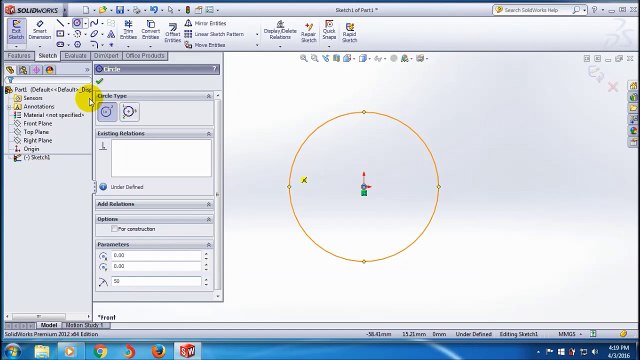The width and height of the screenshot is (640, 360).
Task: Open the ConfigurationManager tab icon
Action: click(x=36, y=70)
